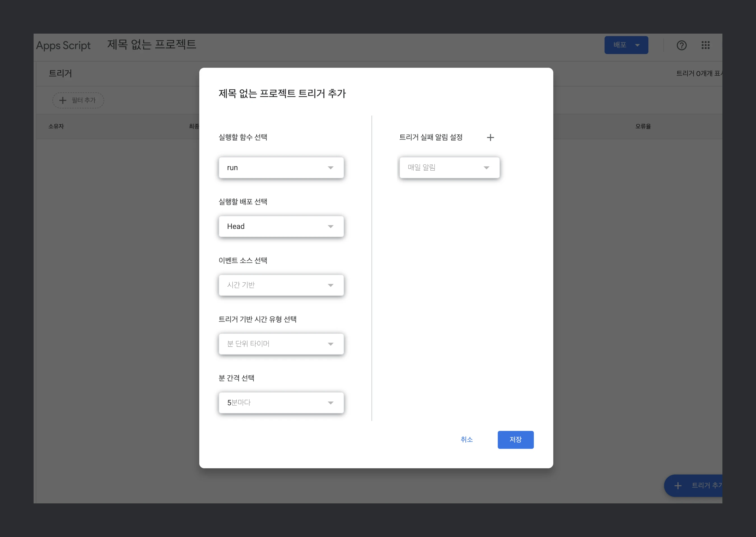Click the 배포 deploy button
Image resolution: width=756 pixels, height=537 pixels.
point(620,45)
